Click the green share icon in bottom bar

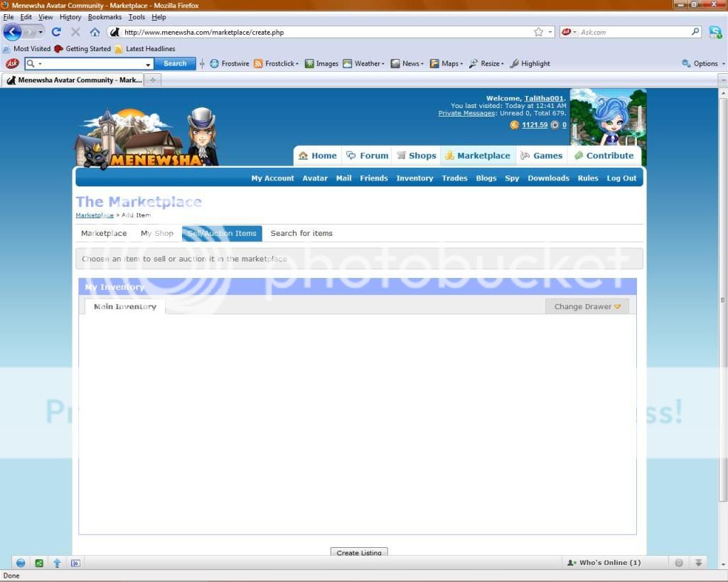pos(39,563)
